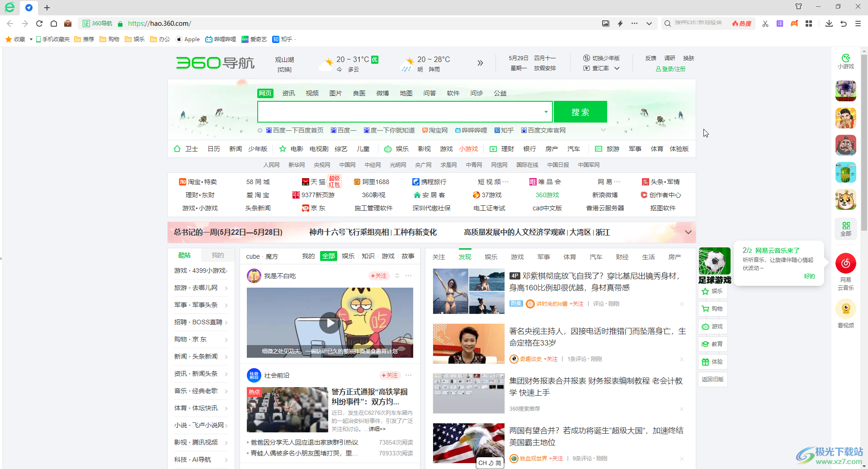Click the green 搜索 button
Image resolution: width=868 pixels, height=469 pixels.
pos(580,112)
